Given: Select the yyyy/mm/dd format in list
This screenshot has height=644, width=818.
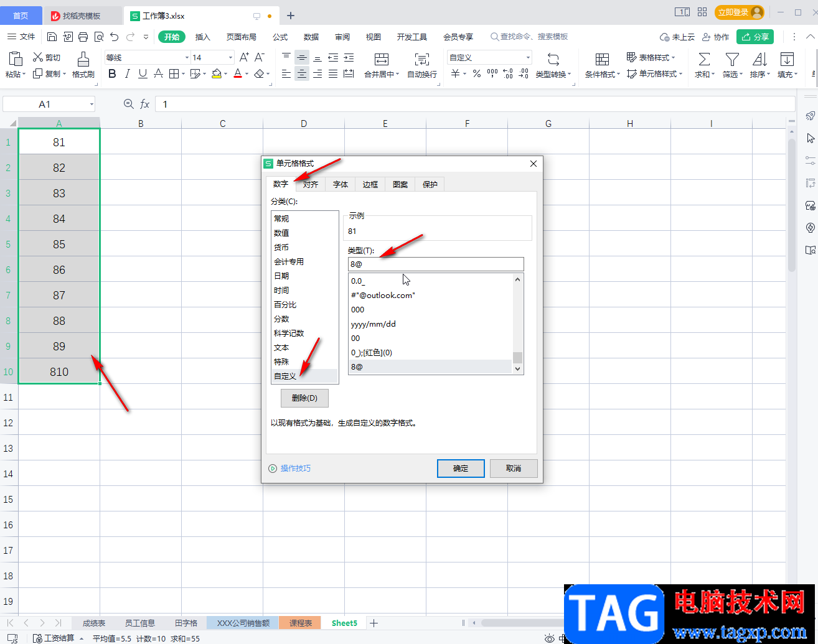Looking at the screenshot, I should coord(430,324).
